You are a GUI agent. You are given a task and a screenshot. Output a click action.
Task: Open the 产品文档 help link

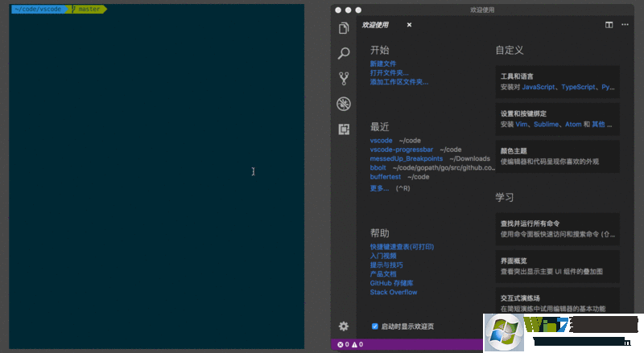click(383, 273)
